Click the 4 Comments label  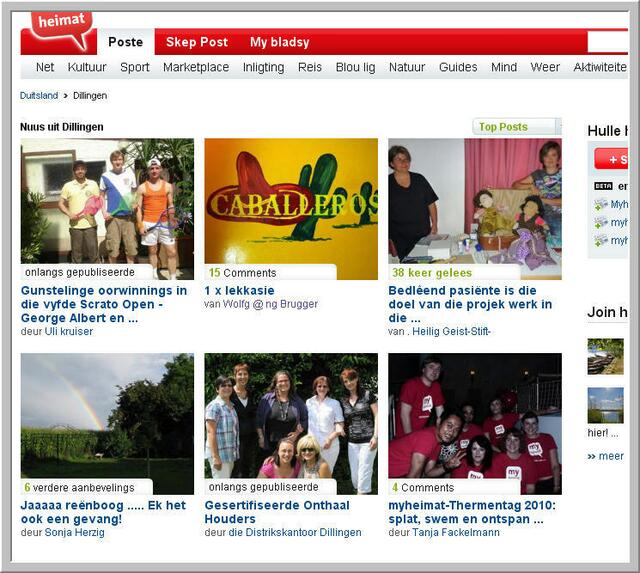pos(423,487)
